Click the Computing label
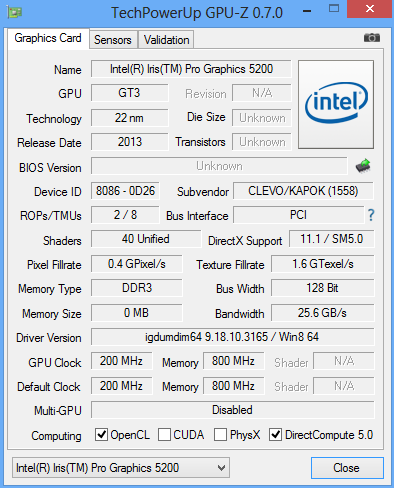 point(56,436)
